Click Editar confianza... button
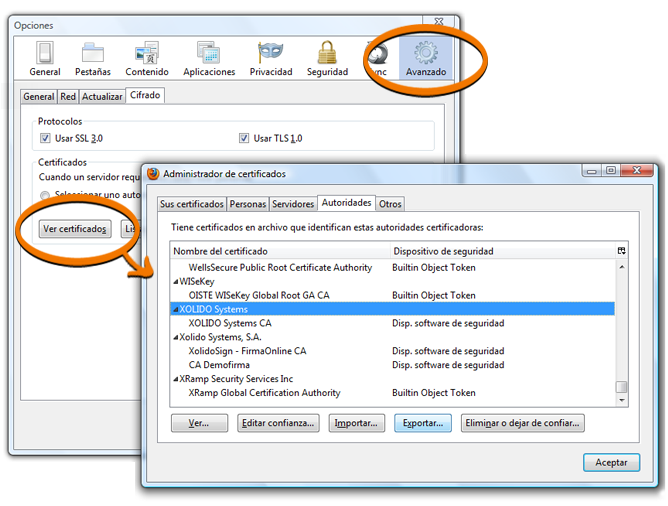This screenshot has height=506, width=668. coord(278,423)
